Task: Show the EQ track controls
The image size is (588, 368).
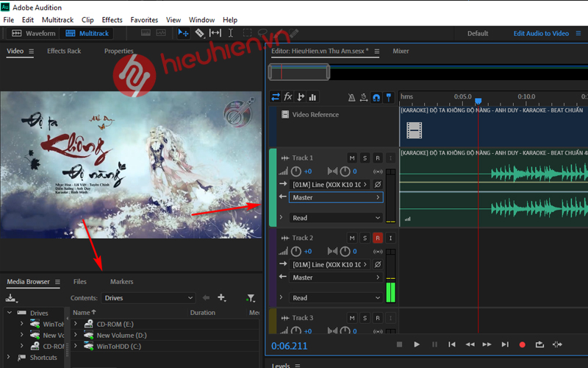Action: pyautogui.click(x=312, y=97)
